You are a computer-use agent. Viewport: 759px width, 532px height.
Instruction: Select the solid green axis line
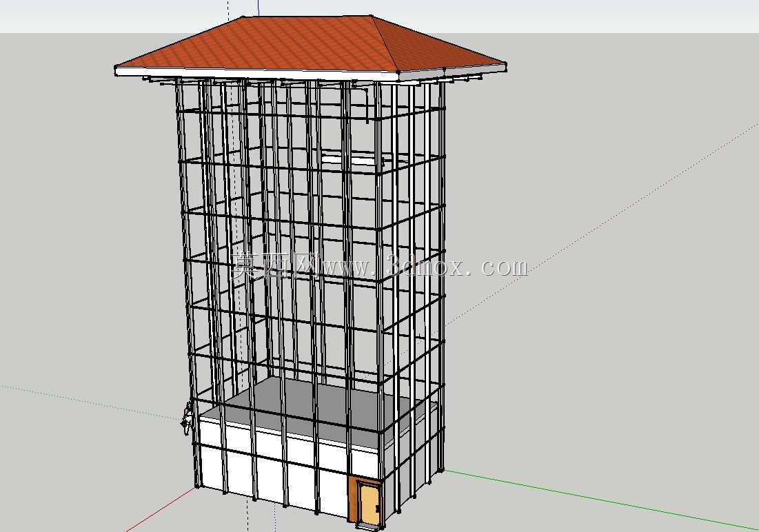tap(600, 500)
